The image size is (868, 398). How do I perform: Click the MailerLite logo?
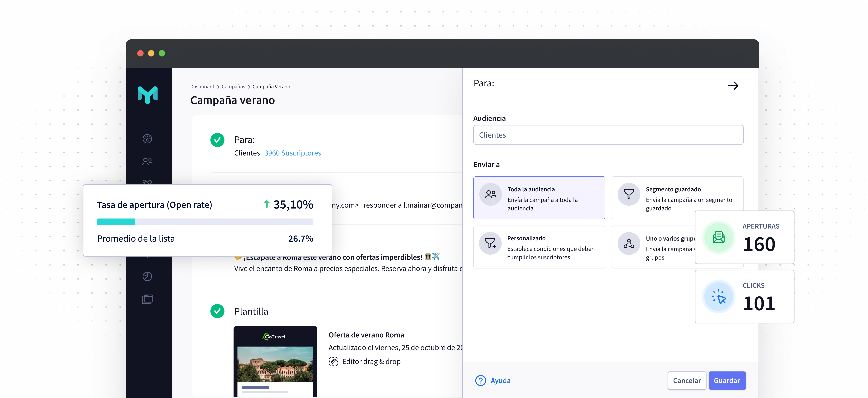(x=148, y=95)
